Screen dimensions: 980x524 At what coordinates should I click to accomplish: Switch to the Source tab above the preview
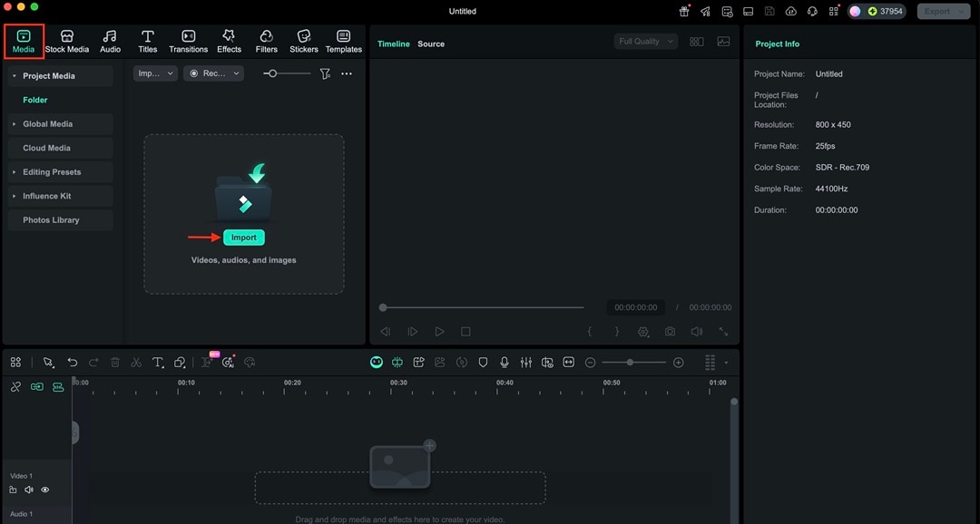431,44
